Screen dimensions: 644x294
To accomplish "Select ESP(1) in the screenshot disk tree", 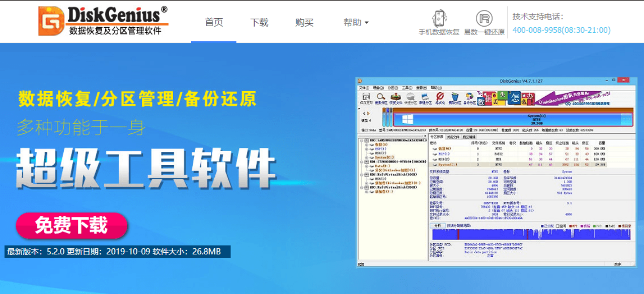I will coord(380,149).
